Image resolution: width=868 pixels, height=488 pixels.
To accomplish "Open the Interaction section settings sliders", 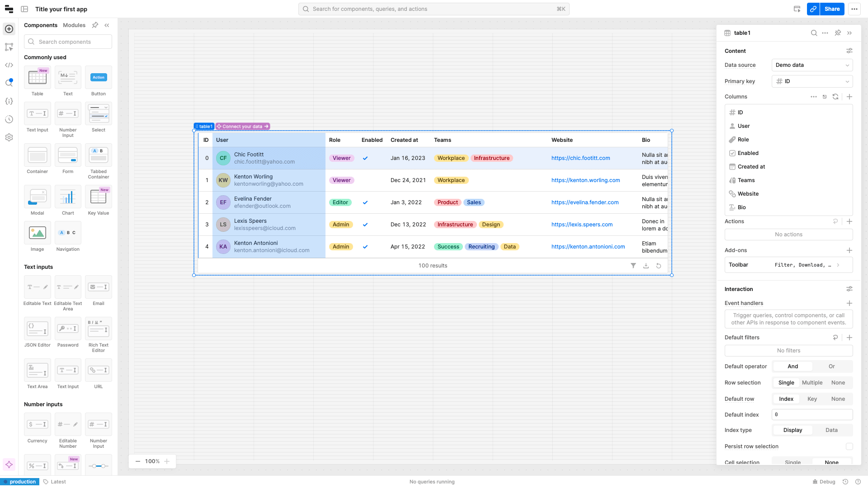I will pyautogui.click(x=849, y=289).
